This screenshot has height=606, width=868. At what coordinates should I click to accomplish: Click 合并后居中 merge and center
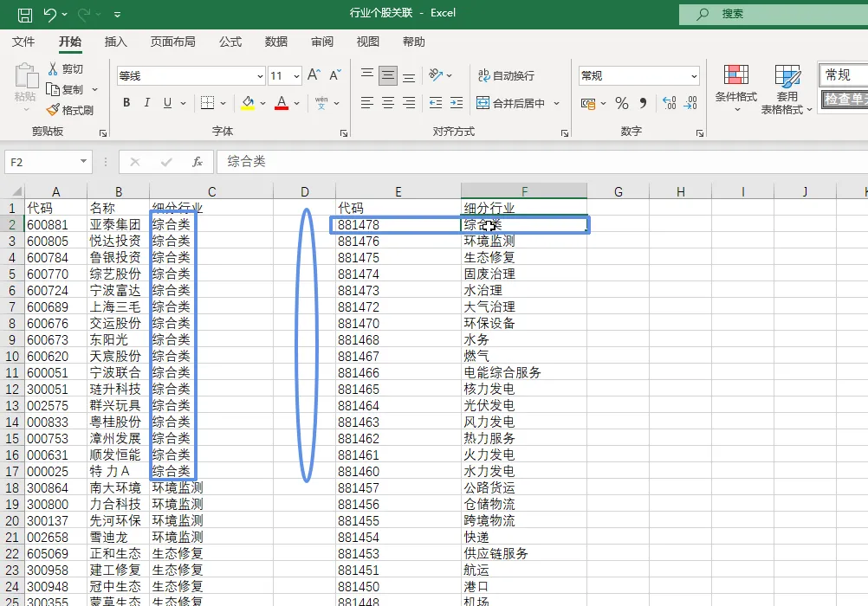point(511,103)
